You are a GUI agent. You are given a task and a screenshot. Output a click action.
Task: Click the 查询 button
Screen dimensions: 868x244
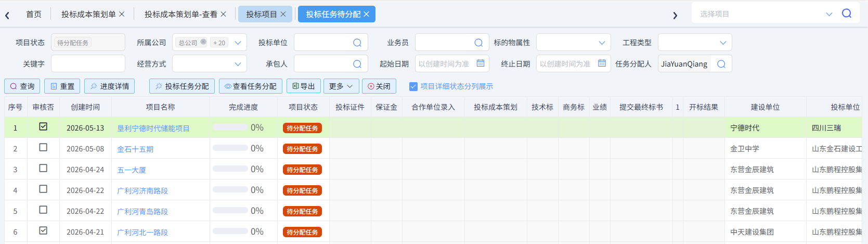(x=22, y=86)
